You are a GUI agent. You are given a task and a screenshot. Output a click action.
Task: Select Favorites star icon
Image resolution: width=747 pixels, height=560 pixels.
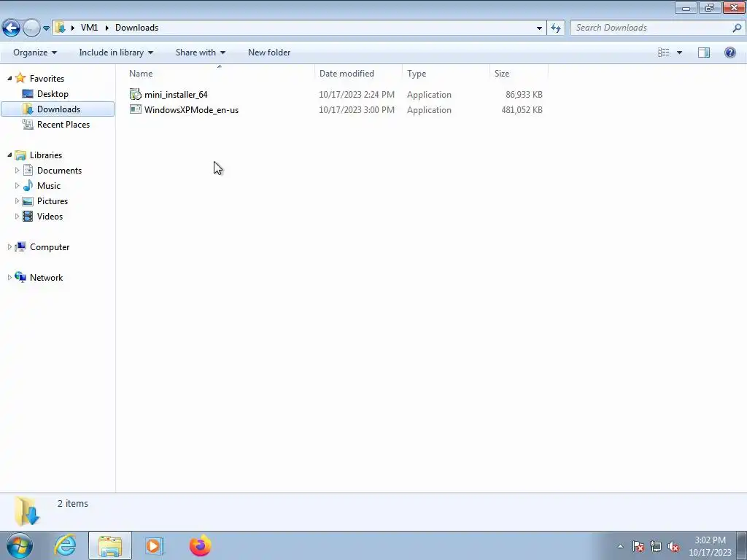[x=20, y=77]
